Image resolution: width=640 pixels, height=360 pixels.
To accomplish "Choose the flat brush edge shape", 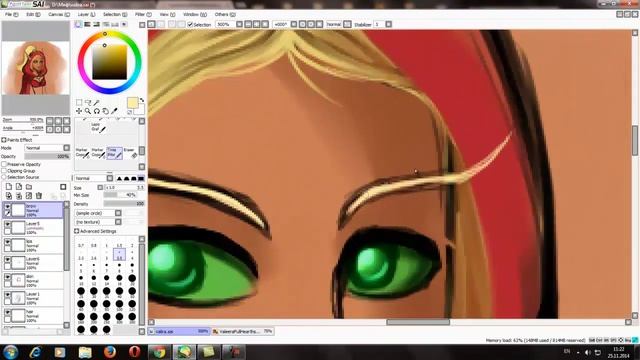I will (141, 178).
